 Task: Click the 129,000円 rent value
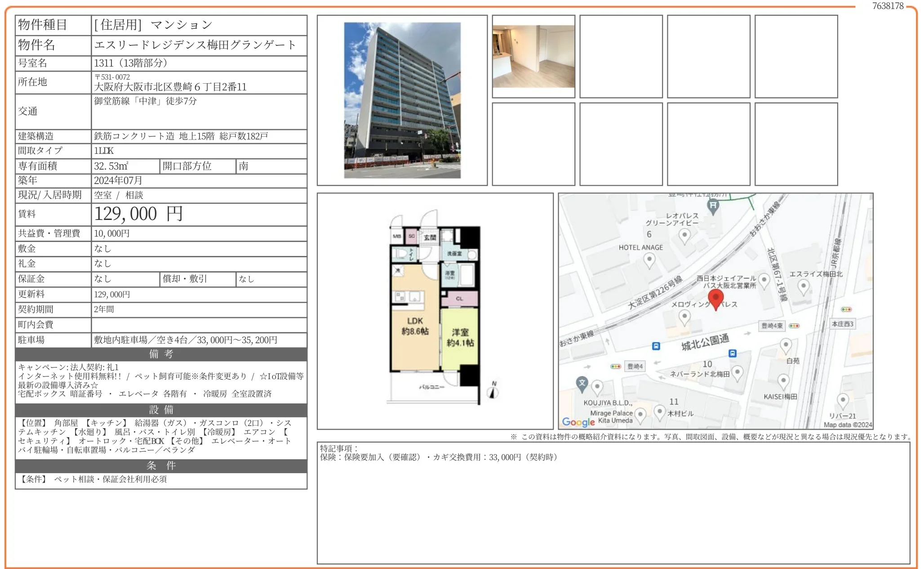click(x=138, y=214)
